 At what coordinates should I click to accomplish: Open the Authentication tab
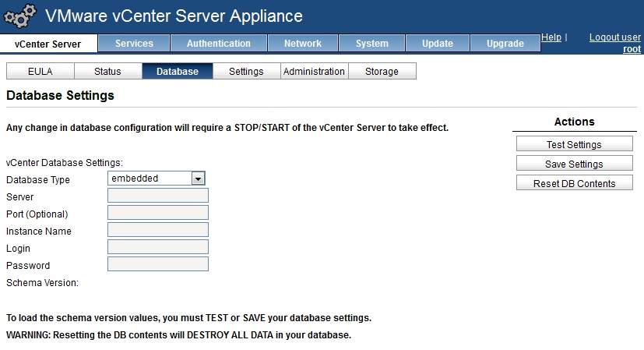(x=219, y=43)
